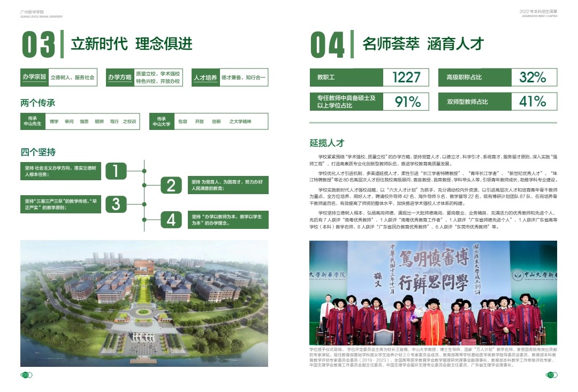Click the 延揽人才 heading
The width and height of the screenshot is (578, 392).
click(326, 143)
